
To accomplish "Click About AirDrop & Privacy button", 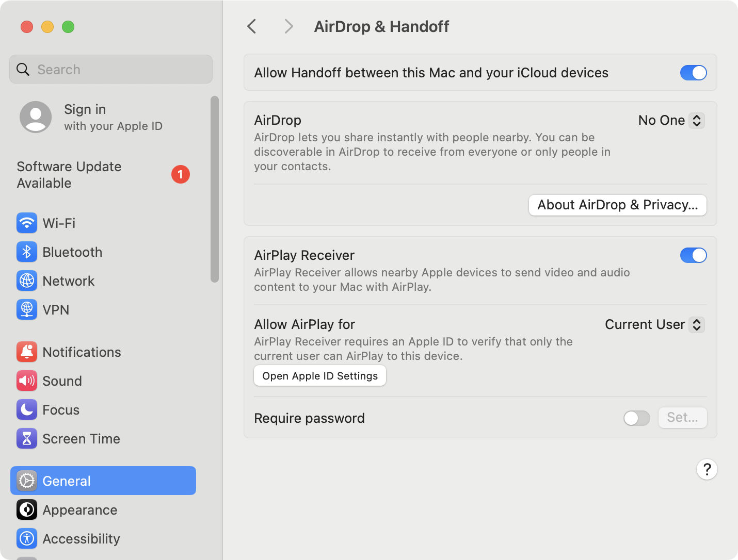I will (618, 205).
